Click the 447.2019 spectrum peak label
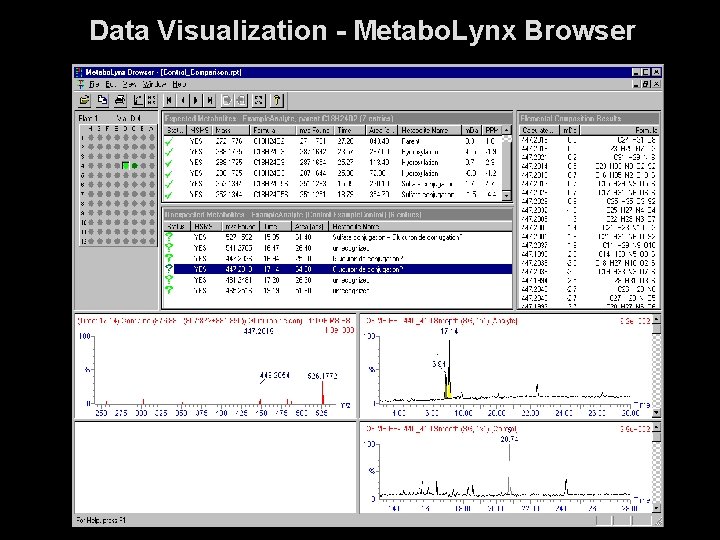Screen dimensions: 720x540 click(x=259, y=331)
